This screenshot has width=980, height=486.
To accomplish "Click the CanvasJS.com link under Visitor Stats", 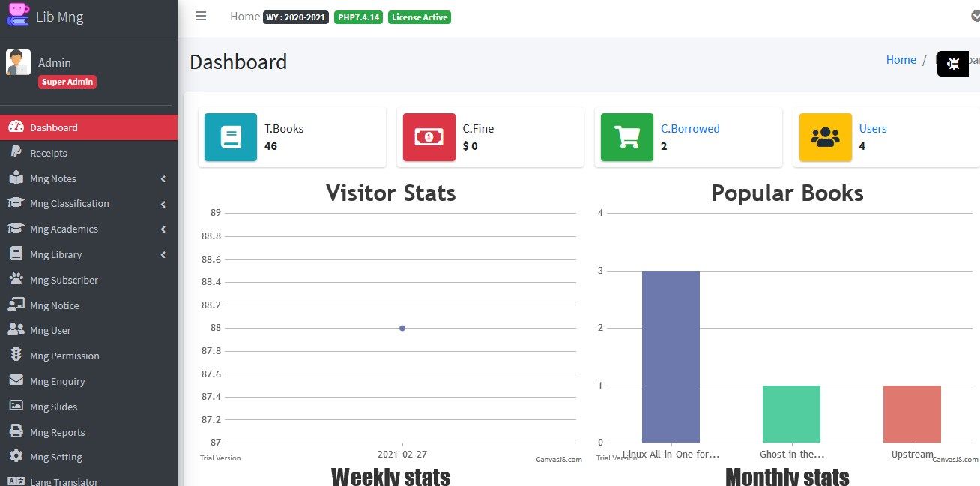I will (x=559, y=460).
